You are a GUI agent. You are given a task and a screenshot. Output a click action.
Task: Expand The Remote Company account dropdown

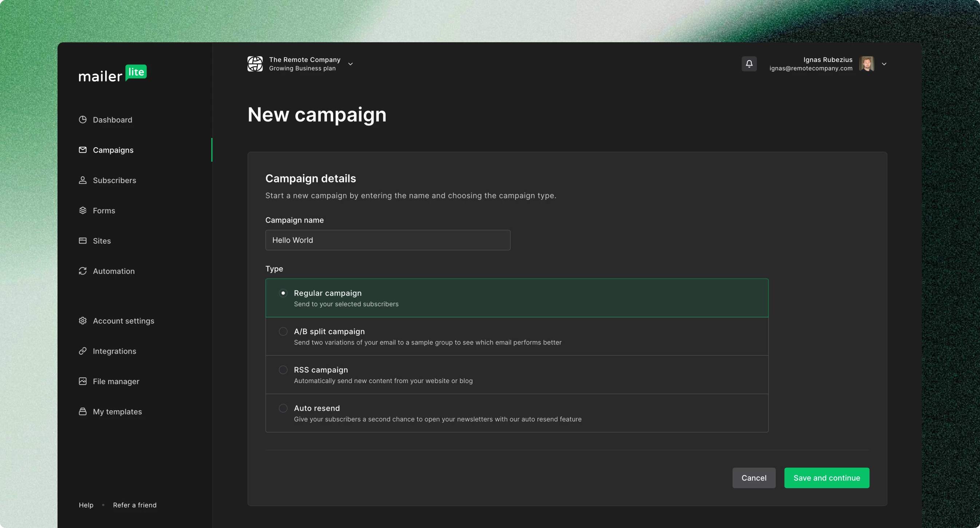coord(350,64)
